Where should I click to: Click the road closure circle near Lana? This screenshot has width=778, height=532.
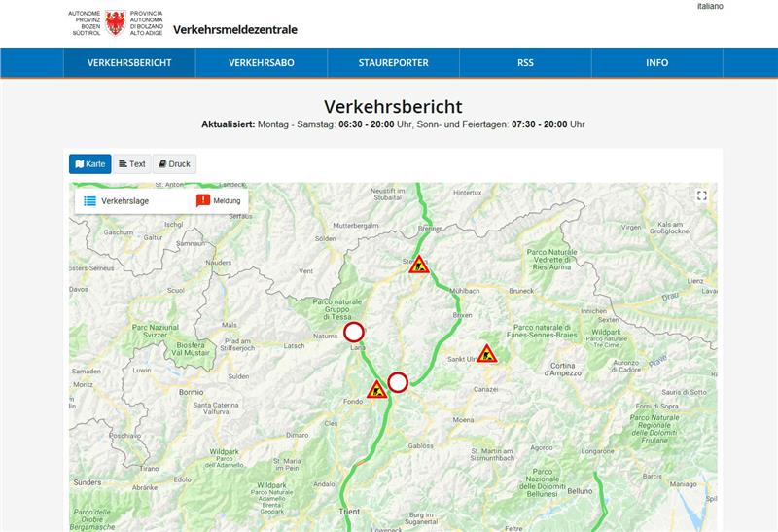(x=354, y=332)
